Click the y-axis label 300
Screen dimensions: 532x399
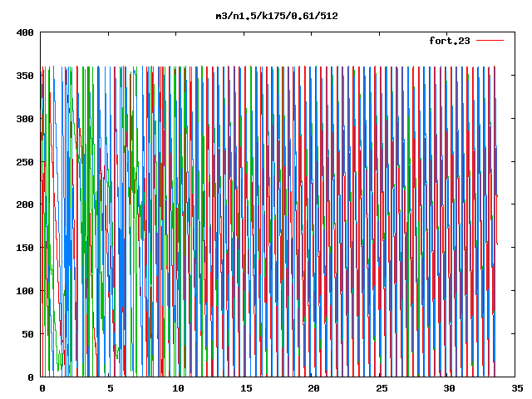(25, 119)
